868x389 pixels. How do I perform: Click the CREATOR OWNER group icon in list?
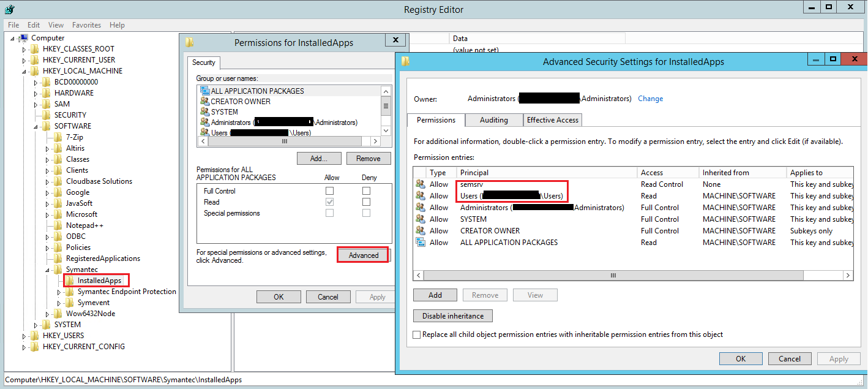[x=204, y=102]
